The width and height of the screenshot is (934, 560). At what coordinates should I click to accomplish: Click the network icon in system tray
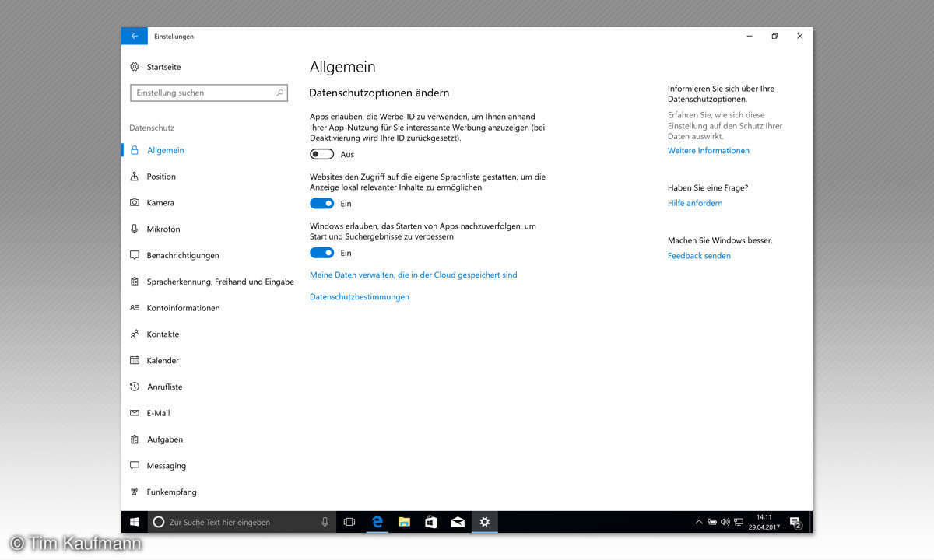pos(739,522)
